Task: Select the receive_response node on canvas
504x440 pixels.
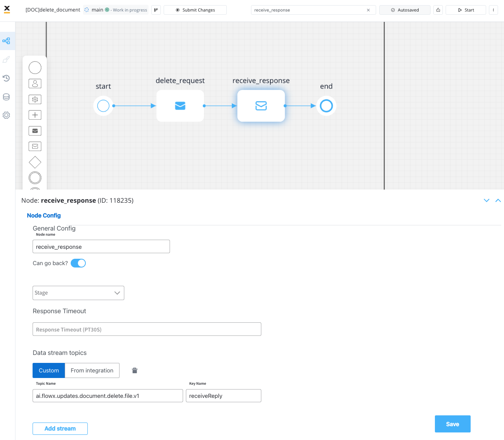Action: [261, 106]
